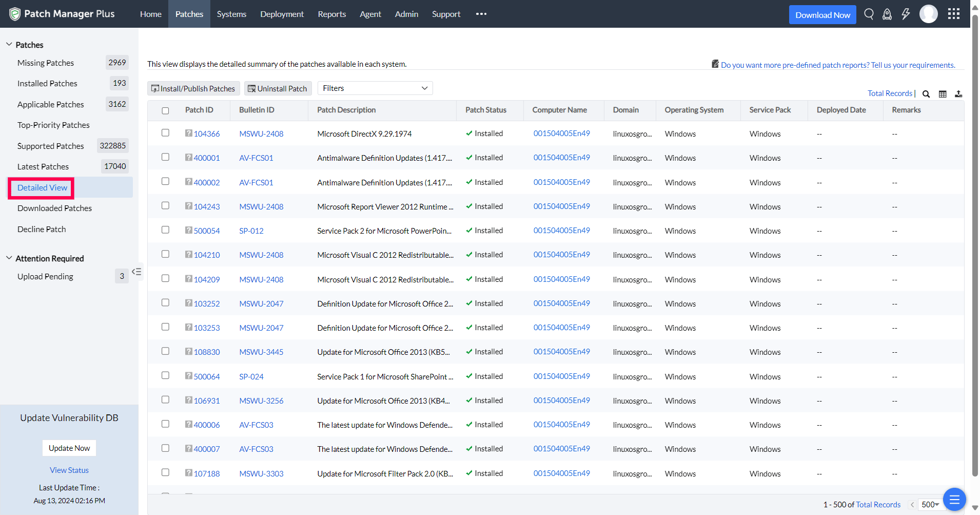Click Missing Patches showing 2969 count
The image size is (980, 515).
(x=46, y=62)
